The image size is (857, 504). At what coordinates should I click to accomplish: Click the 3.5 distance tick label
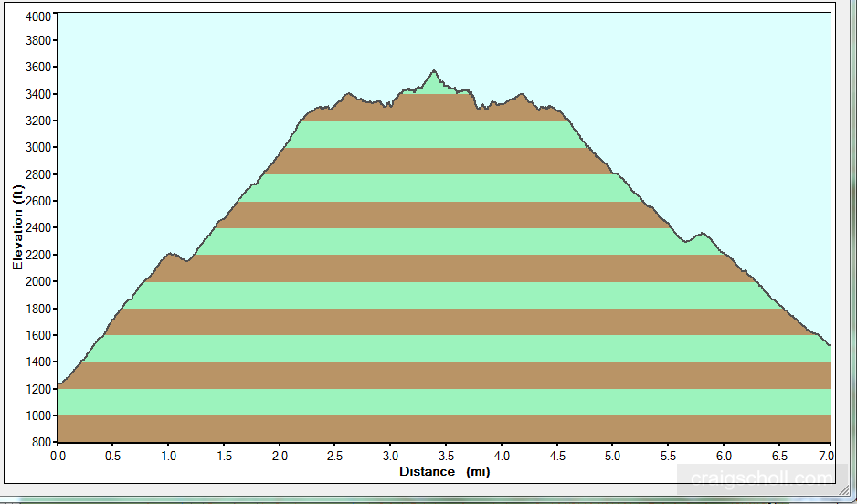tap(445, 456)
